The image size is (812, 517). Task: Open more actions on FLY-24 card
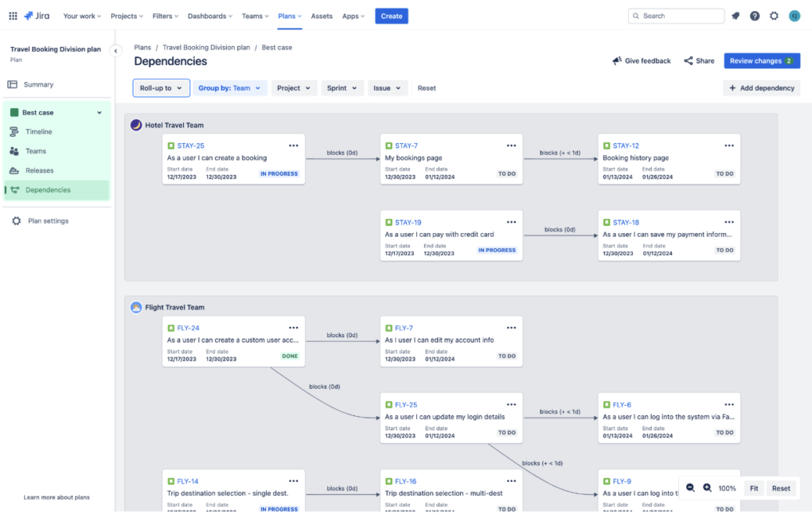[294, 328]
